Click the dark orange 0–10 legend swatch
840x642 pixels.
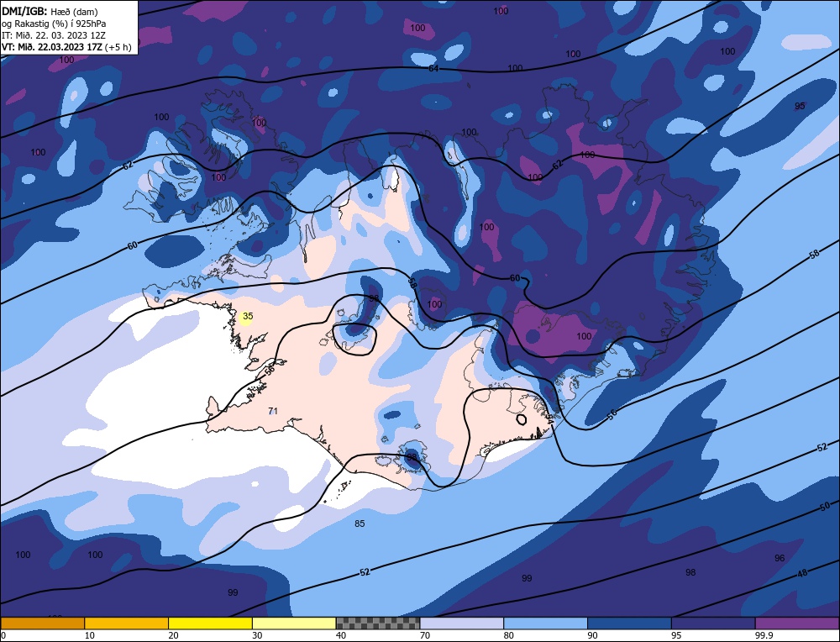click(x=42, y=623)
